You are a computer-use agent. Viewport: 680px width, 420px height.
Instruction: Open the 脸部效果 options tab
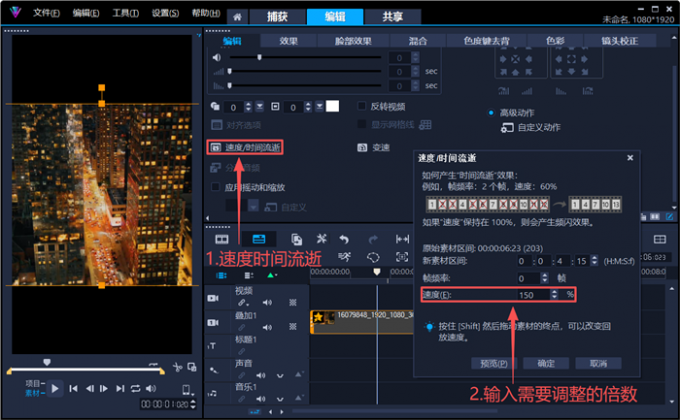(353, 41)
